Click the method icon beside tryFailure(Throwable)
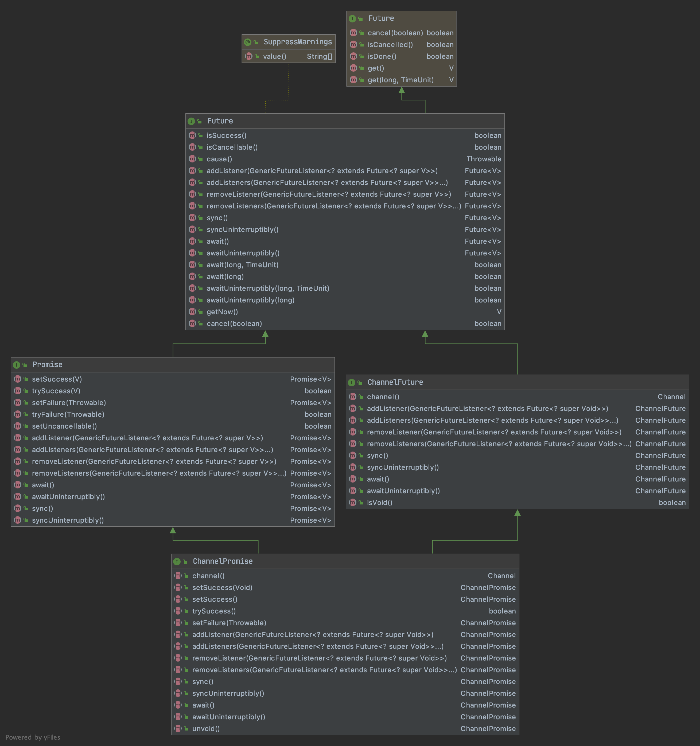This screenshot has width=700, height=746. (x=18, y=414)
